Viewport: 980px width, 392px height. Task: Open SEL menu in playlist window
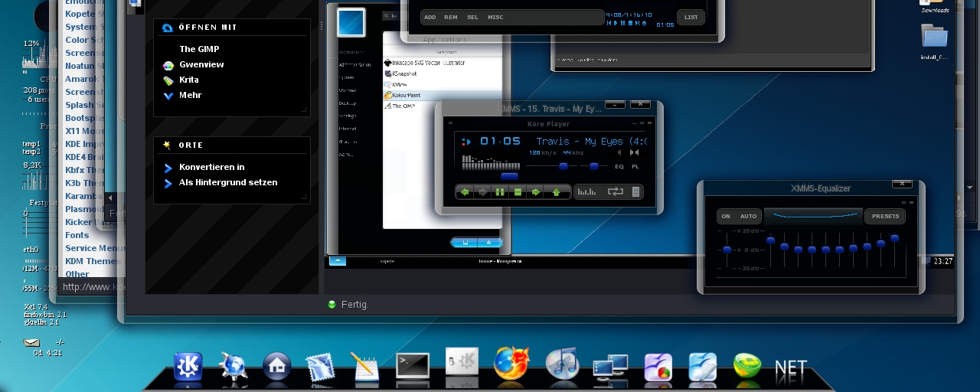click(472, 17)
